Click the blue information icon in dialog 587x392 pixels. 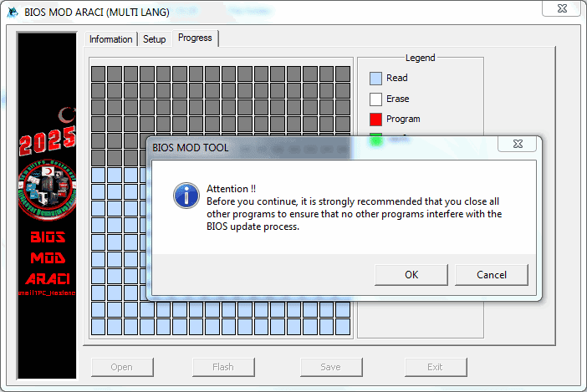coord(185,196)
